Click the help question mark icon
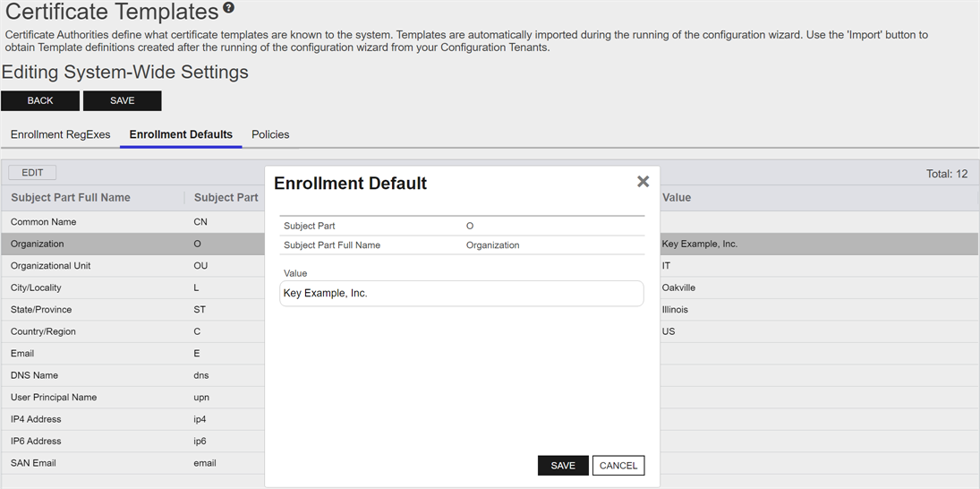 [229, 9]
